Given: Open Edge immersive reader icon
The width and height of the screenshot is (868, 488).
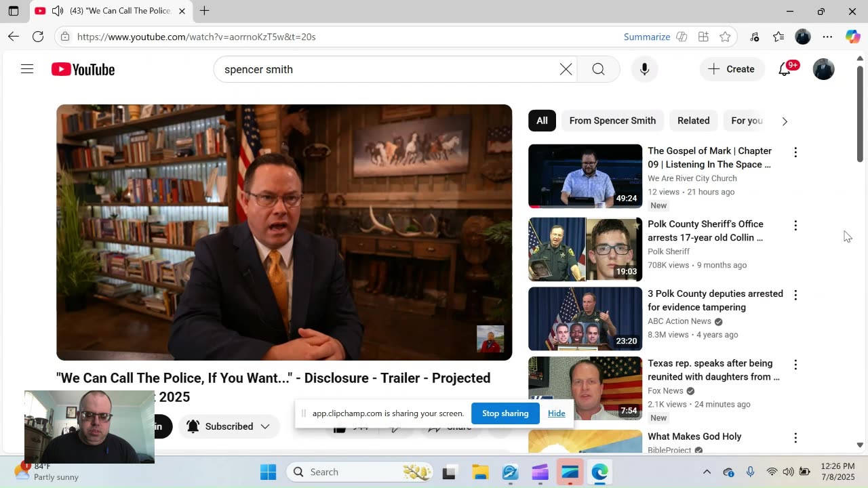Looking at the screenshot, I should (682, 37).
